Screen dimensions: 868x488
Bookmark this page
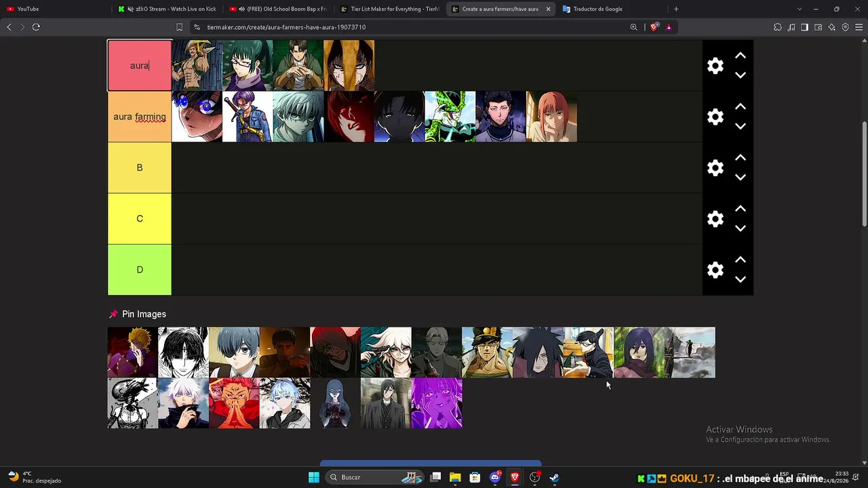coord(179,27)
